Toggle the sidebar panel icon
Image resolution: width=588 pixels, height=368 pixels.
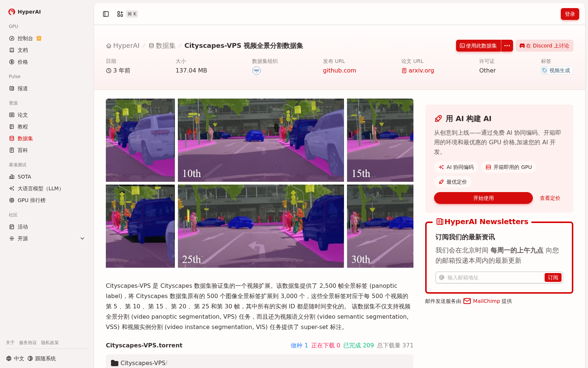106,14
